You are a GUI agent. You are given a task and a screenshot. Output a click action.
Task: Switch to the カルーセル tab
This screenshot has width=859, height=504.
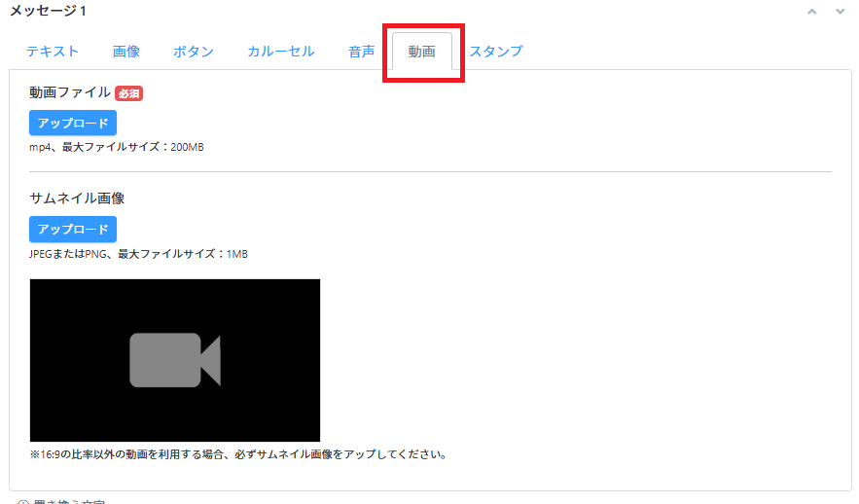(280, 52)
